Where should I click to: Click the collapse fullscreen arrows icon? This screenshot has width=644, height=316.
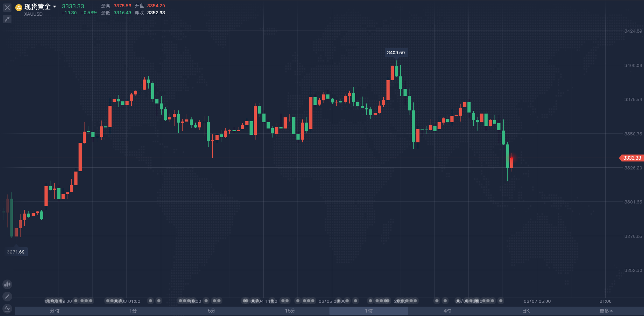click(7, 19)
